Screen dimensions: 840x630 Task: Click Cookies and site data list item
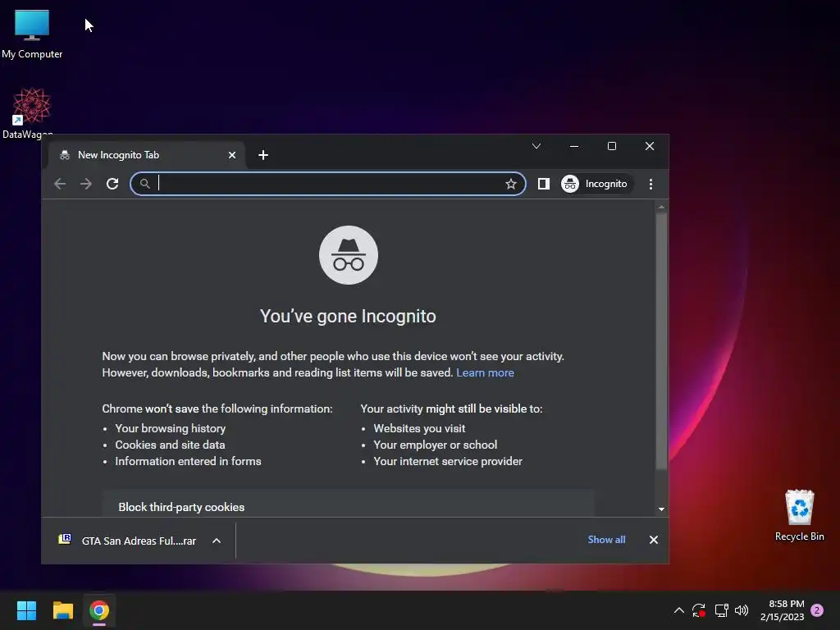pos(170,445)
